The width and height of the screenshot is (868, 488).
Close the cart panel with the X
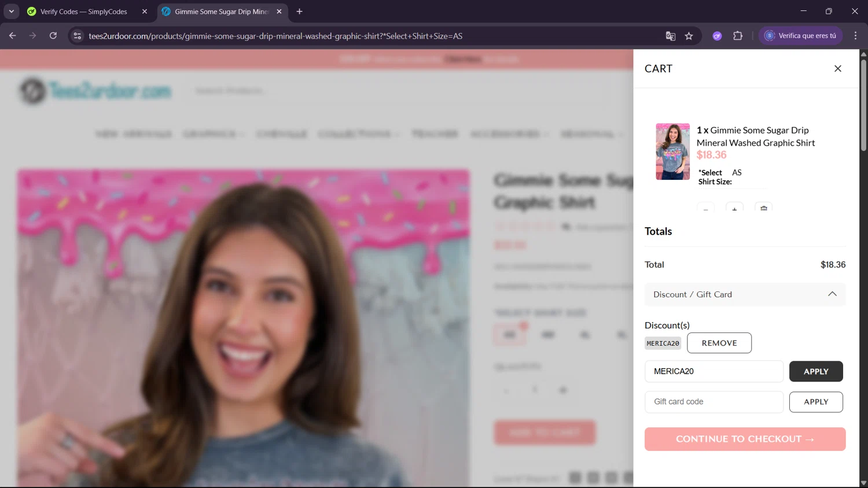837,68
